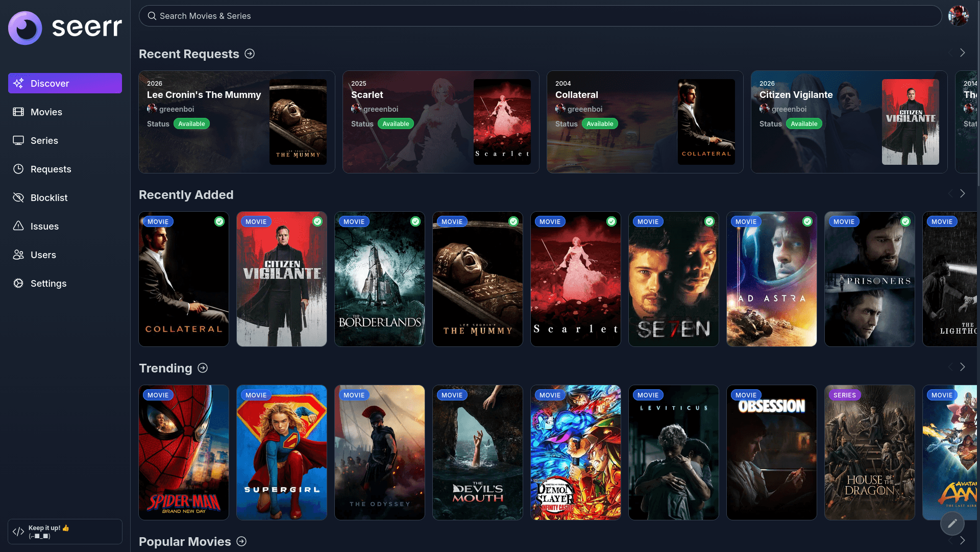Click available checkmark on Ad Astra poster
Viewport: 980px width, 552px height.
click(x=807, y=221)
